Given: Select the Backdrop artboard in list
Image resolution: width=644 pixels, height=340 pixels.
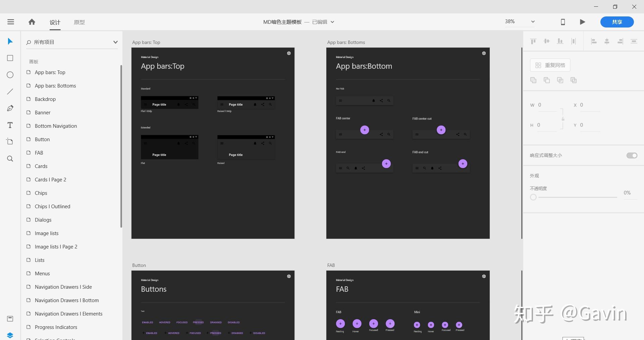Looking at the screenshot, I should coord(45,99).
